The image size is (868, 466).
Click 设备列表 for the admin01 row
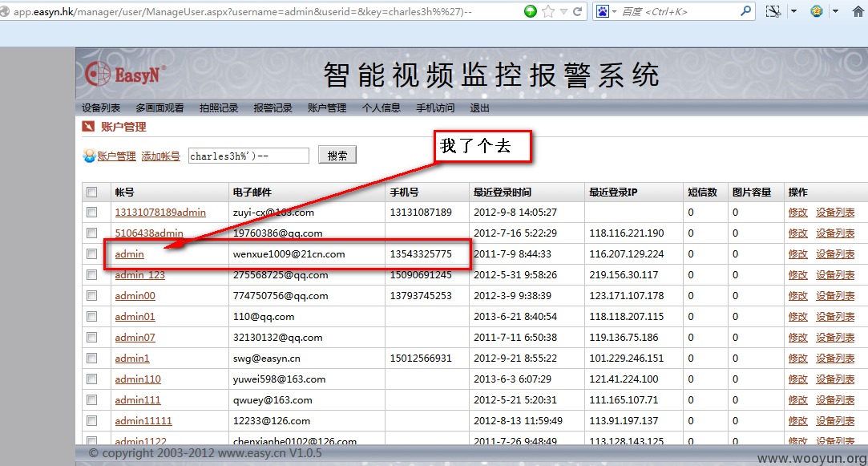pos(835,317)
